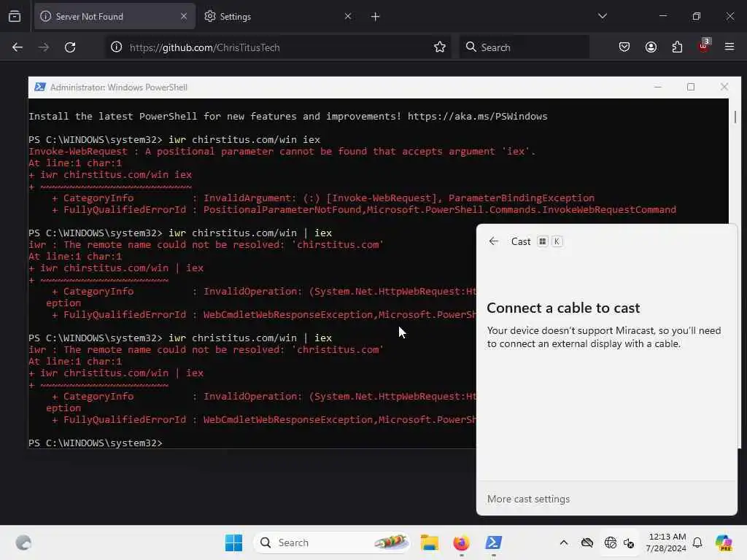The width and height of the screenshot is (747, 560).
Task: Minimize the PowerShell window
Action: [658, 87]
